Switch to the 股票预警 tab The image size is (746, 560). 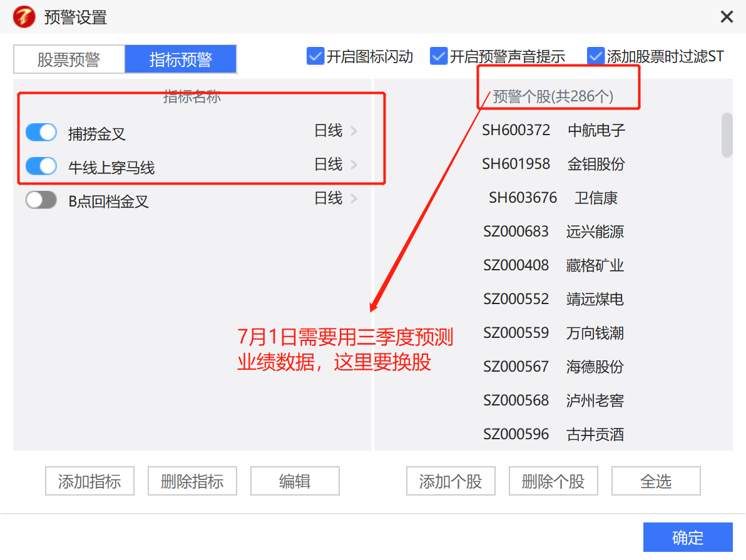point(69,59)
